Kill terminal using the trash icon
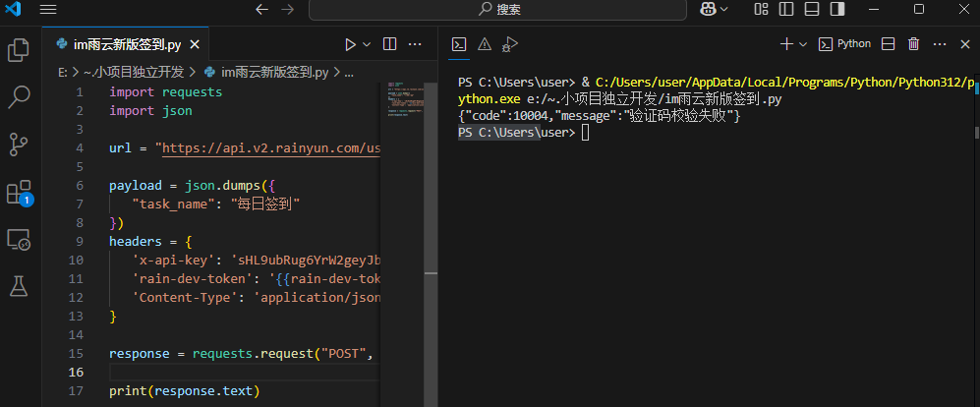The width and height of the screenshot is (980, 407). pyautogui.click(x=913, y=44)
